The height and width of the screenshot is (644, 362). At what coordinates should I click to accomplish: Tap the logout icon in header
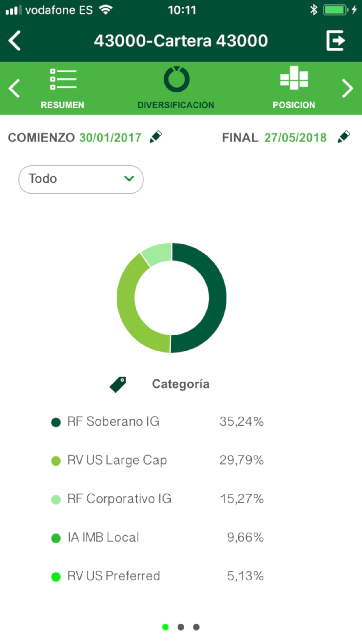pos(335,41)
